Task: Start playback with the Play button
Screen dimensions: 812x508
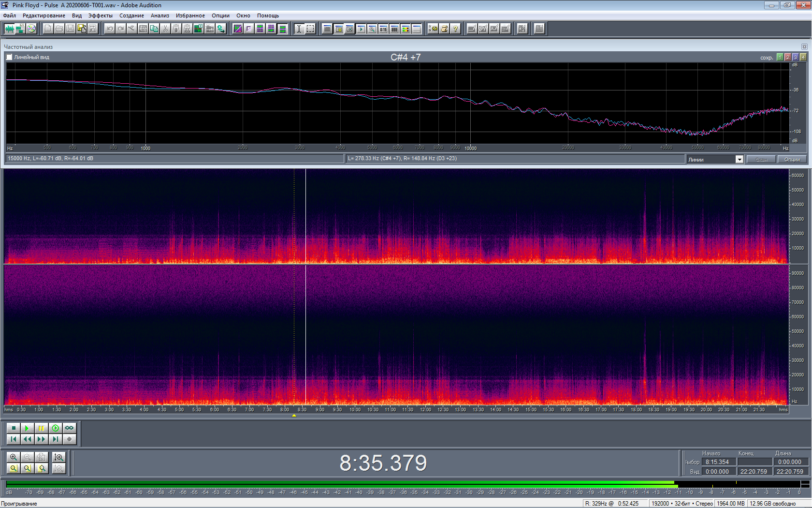Action: point(28,428)
